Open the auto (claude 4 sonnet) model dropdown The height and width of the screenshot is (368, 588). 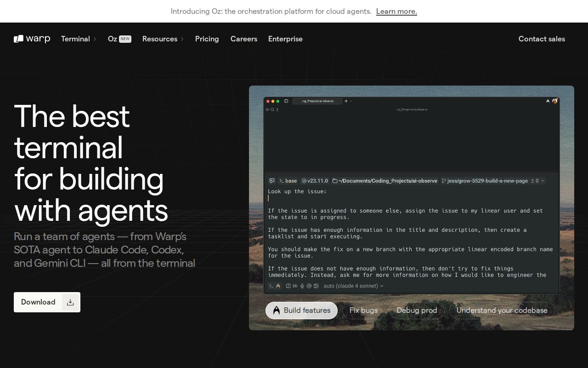point(353,286)
